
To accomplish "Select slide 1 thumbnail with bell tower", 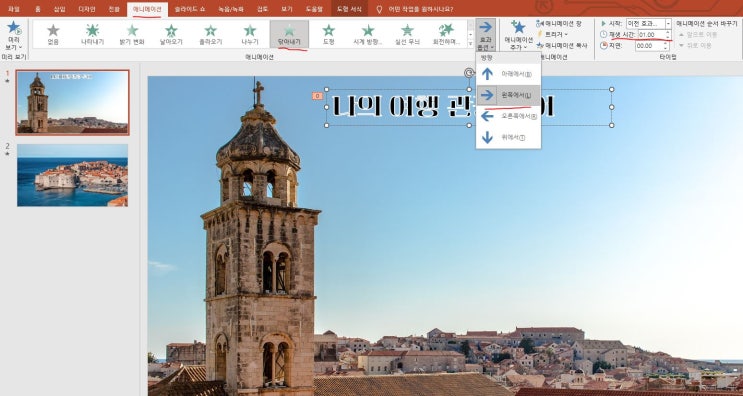I will (x=72, y=102).
